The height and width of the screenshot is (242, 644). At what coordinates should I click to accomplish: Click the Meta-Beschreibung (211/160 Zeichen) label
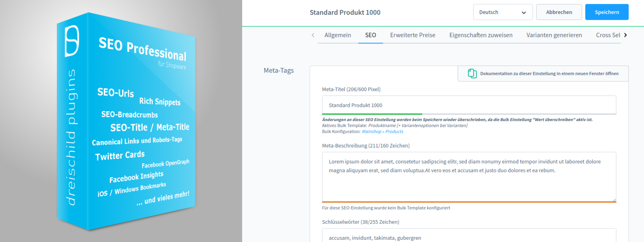(366, 146)
